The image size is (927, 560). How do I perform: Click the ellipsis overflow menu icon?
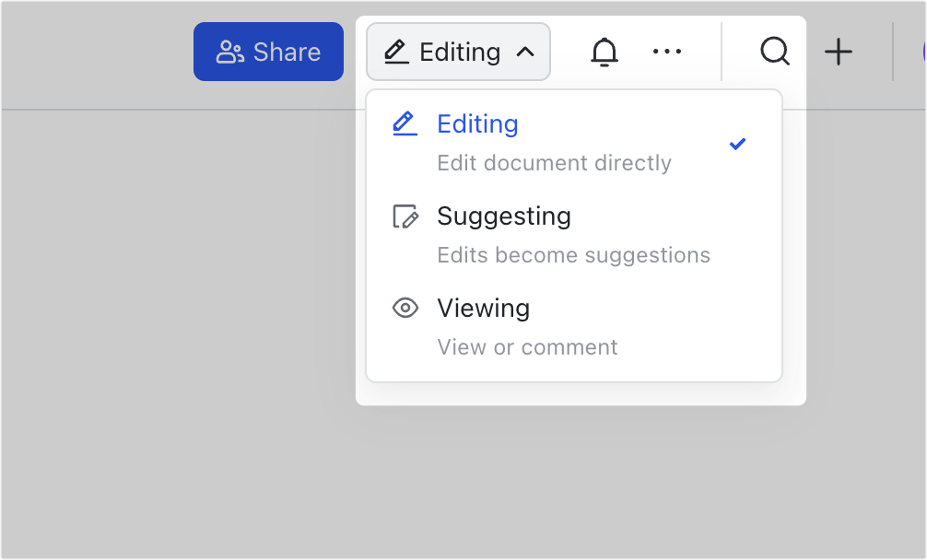click(667, 52)
